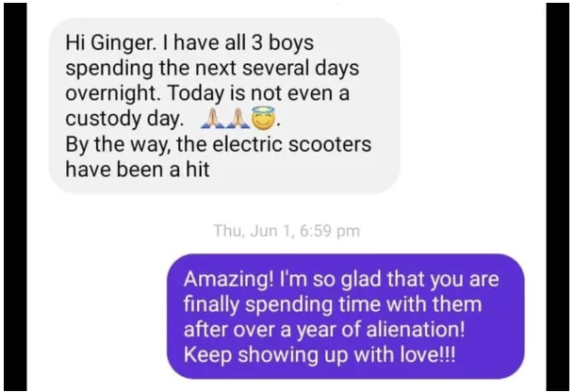Click the word alienation! in purple bubble
Image resolution: width=575 pixels, height=392 pixels.
pyautogui.click(x=416, y=329)
